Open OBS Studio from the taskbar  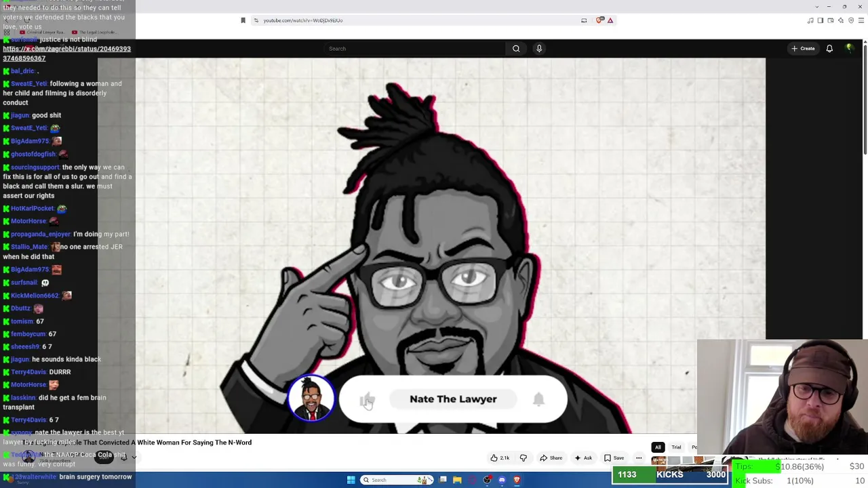pos(487,480)
